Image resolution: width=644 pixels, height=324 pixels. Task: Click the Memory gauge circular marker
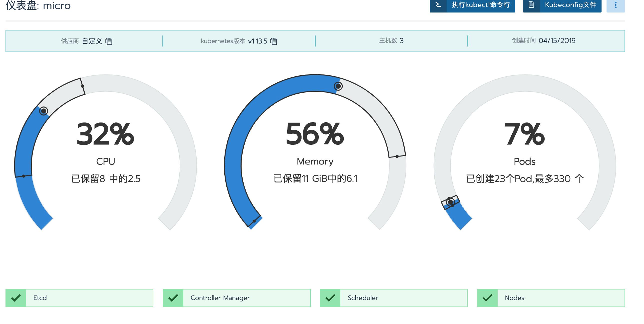click(338, 86)
